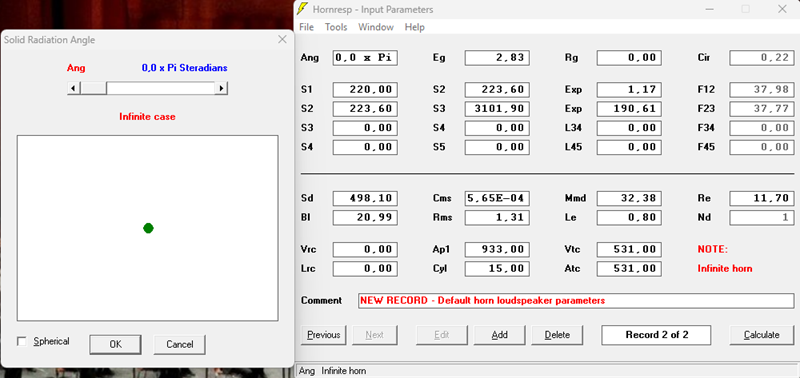This screenshot has height=378, width=800.
Task: Click the scrollbar left arrow for Ang
Action: pos(73,88)
